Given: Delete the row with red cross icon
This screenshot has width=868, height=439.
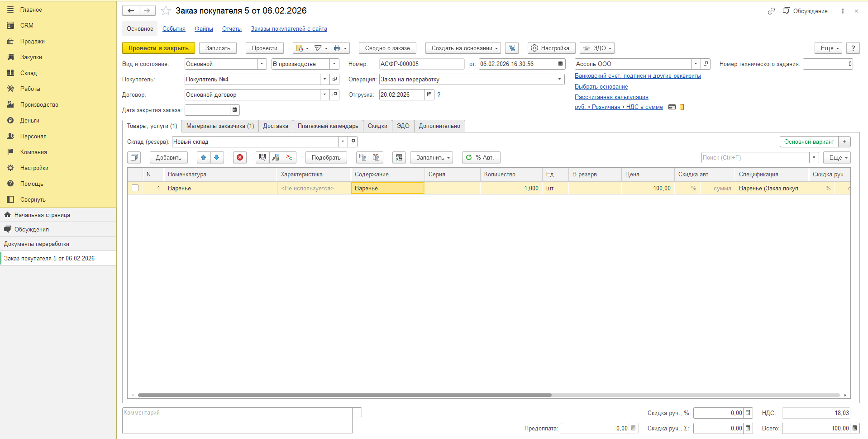Looking at the screenshot, I should click(x=240, y=157).
